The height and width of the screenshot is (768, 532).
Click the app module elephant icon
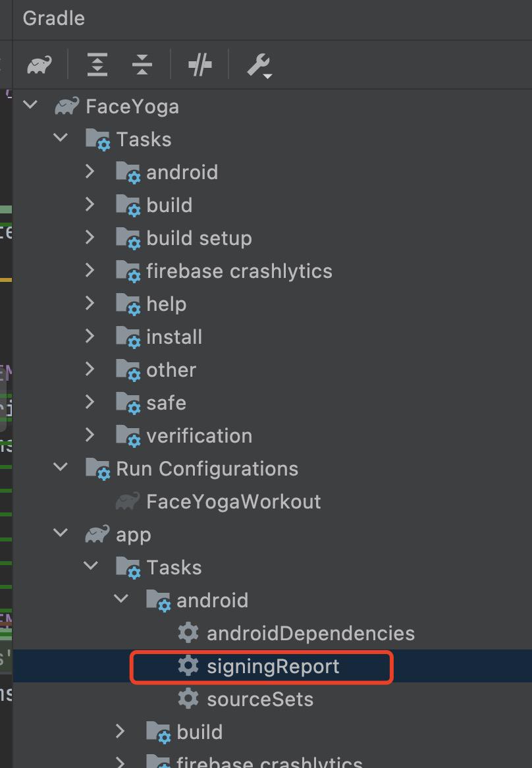click(x=97, y=534)
